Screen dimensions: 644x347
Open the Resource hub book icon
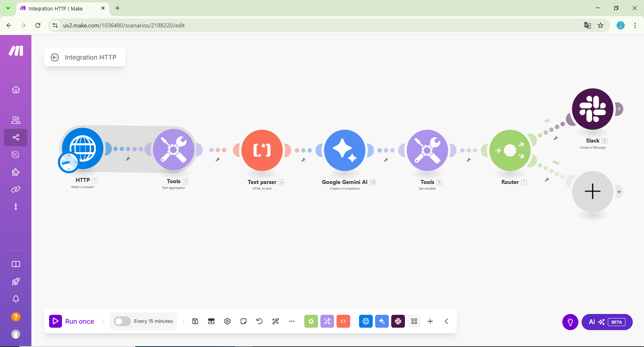coord(16,264)
